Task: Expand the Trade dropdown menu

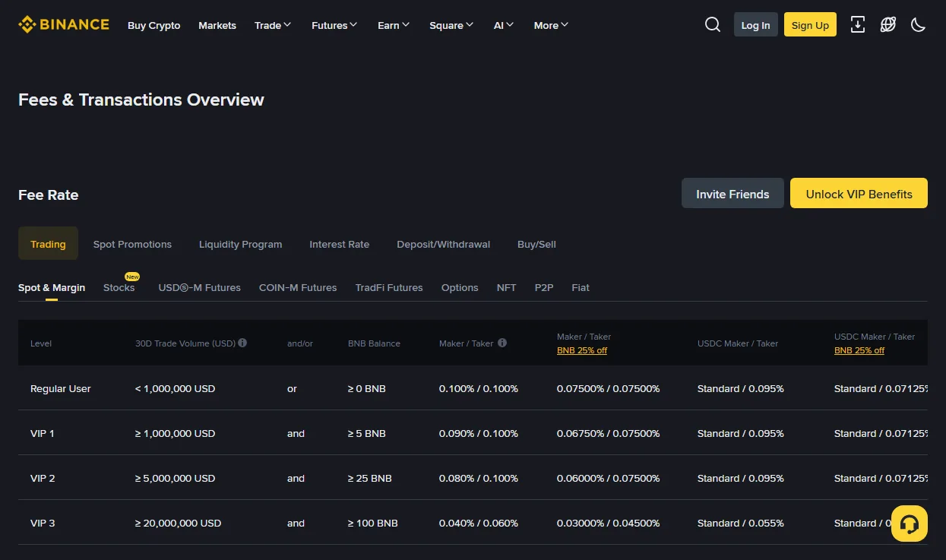Action: point(273,25)
